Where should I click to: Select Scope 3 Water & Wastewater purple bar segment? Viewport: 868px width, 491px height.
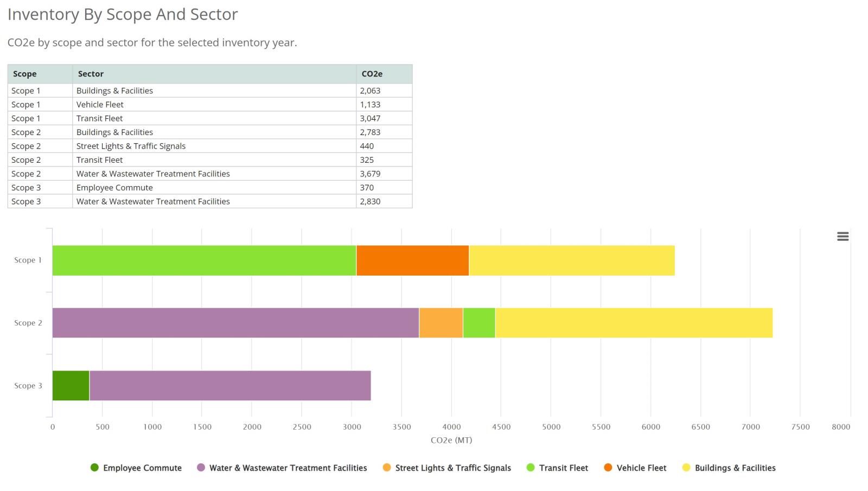[x=230, y=386]
